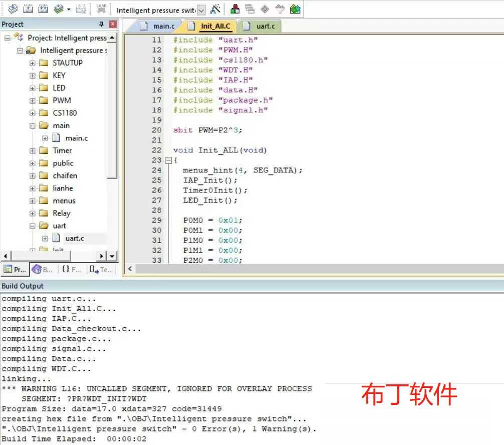
Task: Click editor horizontal scroll left arrow
Action: click(130, 269)
